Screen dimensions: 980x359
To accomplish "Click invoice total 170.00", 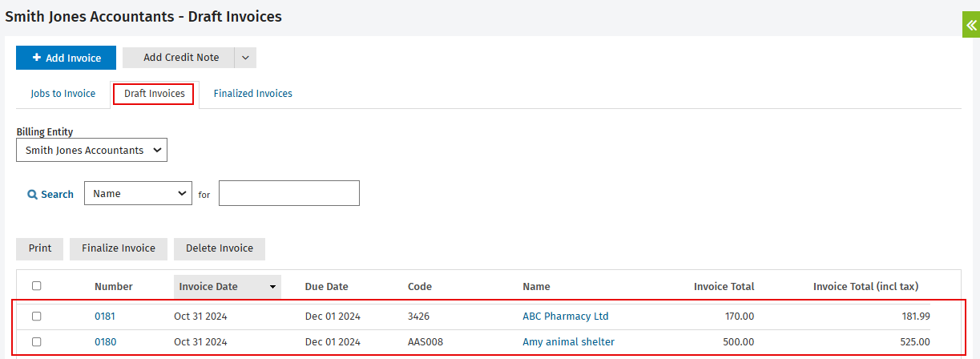I will (x=740, y=317).
